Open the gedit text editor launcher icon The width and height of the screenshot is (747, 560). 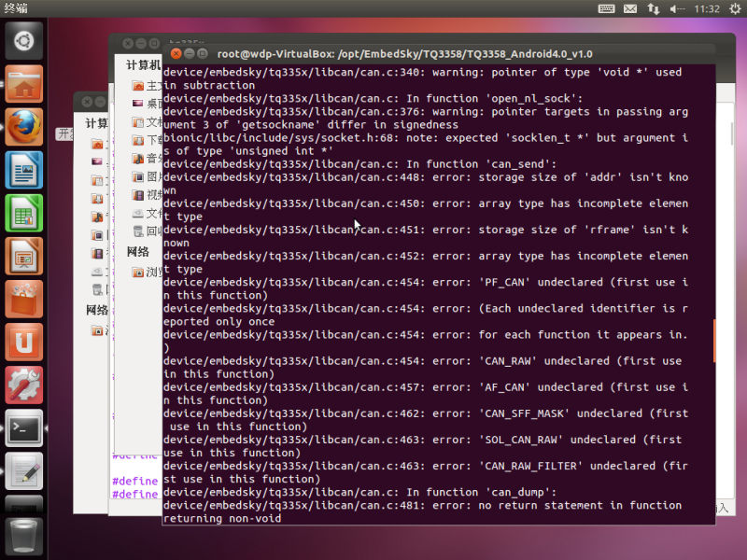pyautogui.click(x=23, y=471)
